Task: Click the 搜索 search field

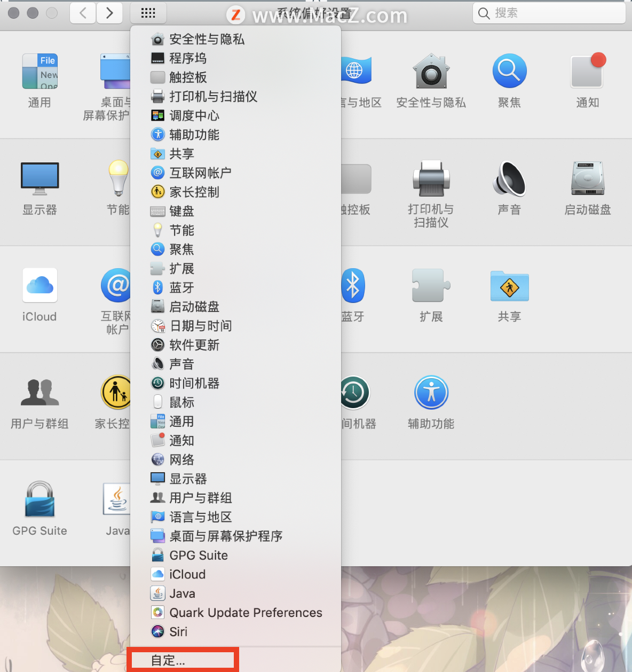Action: 549,13
